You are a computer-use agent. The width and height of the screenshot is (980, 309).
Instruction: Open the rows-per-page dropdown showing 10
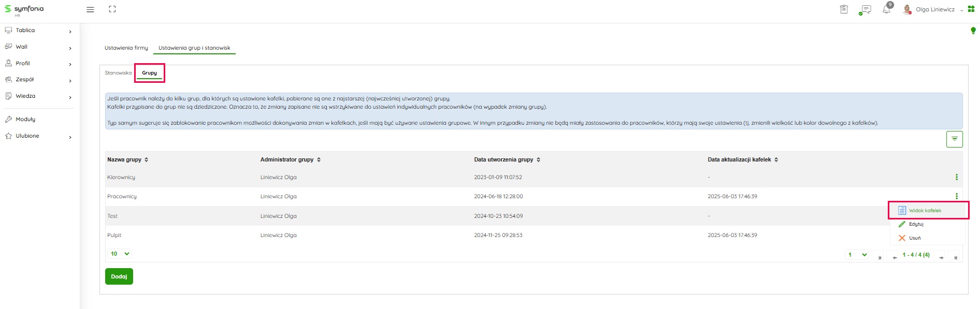[x=119, y=254]
